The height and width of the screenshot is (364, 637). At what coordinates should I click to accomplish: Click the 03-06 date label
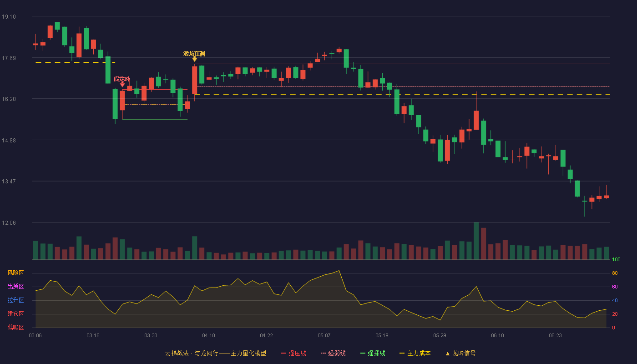[x=35, y=335]
